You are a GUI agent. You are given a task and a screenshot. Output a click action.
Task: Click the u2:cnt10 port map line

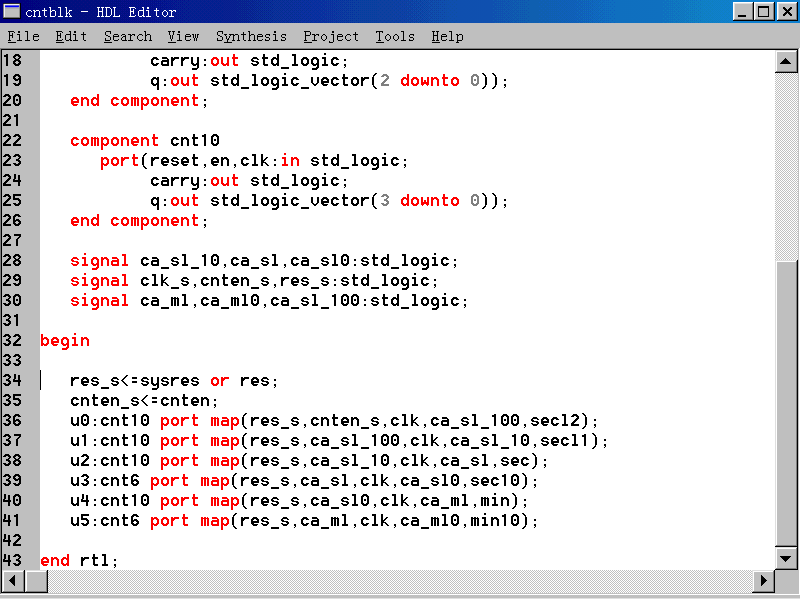click(309, 461)
